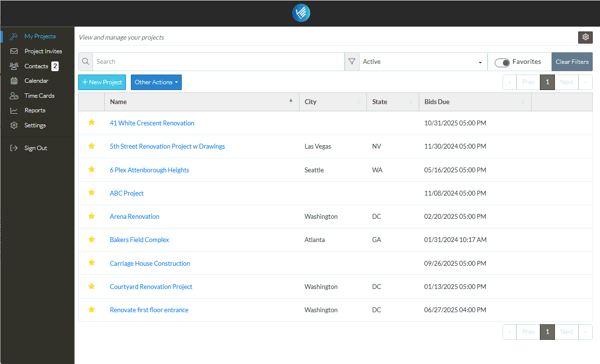Viewport: 600px width, 364px height.
Task: Click the Reports chart icon in the sidebar
Action: click(x=14, y=110)
